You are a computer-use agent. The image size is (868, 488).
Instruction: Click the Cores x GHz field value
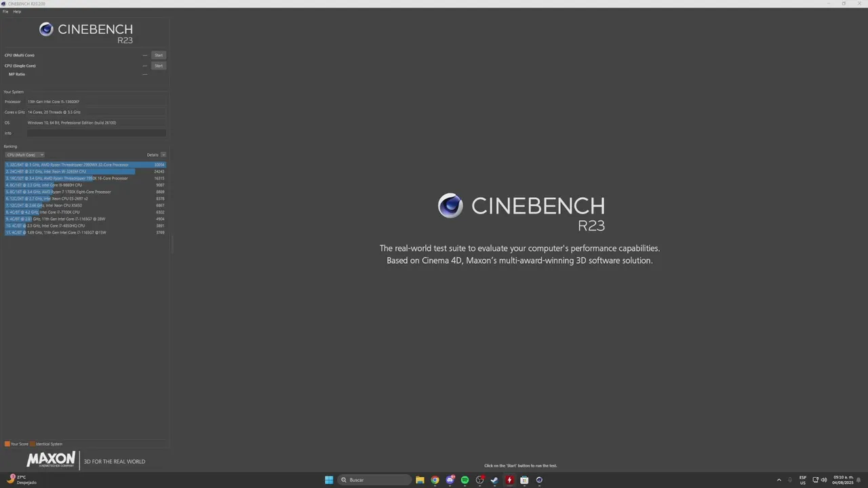(96, 112)
